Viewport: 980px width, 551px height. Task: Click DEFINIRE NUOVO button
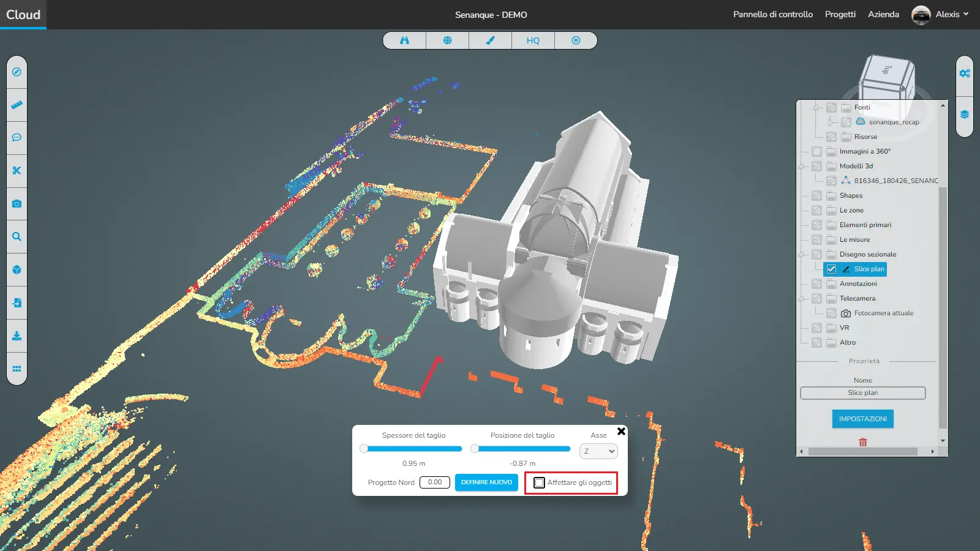[486, 482]
